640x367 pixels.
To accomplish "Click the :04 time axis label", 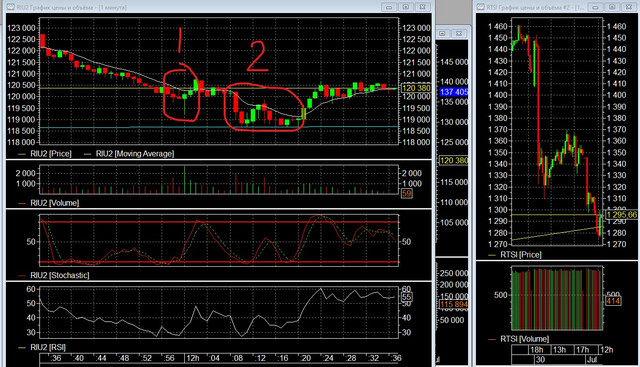I will coord(214,358).
